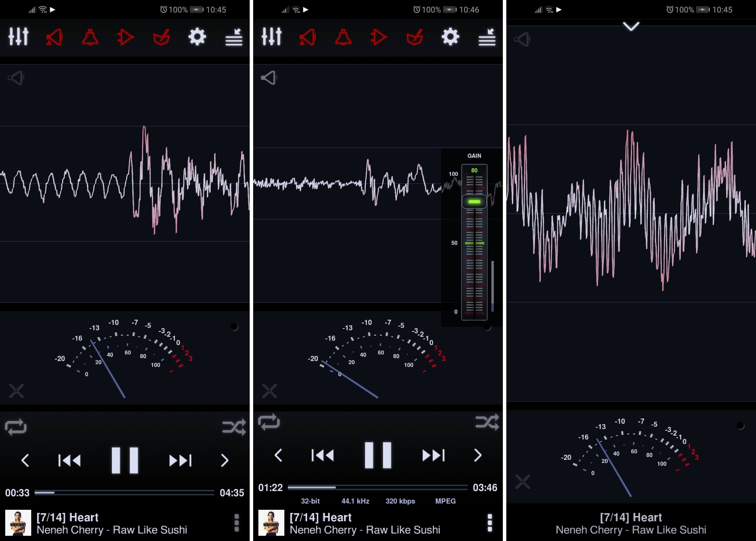Open playlist queue icon in middle screen
Viewport: 756px width, 541px height.
click(487, 37)
